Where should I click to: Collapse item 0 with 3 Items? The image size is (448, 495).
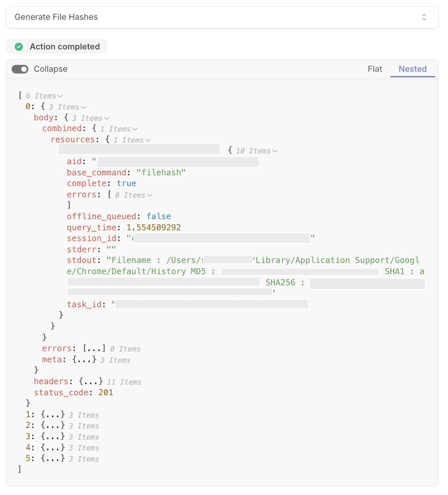coord(83,107)
